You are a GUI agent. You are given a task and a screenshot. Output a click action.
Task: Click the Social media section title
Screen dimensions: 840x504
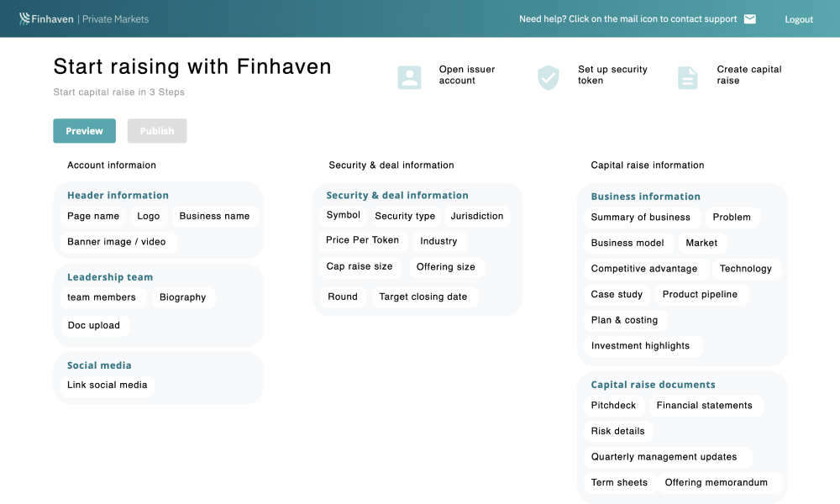99,365
